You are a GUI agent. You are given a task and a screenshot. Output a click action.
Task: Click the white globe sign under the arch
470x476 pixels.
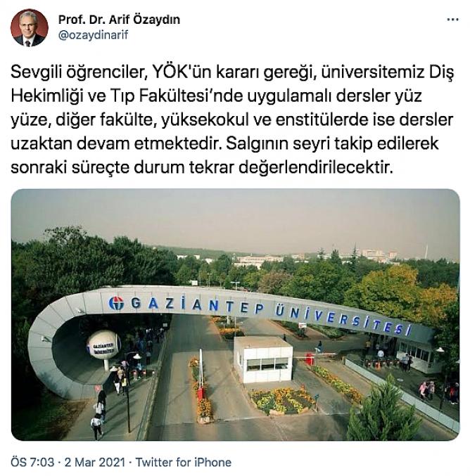(103, 346)
